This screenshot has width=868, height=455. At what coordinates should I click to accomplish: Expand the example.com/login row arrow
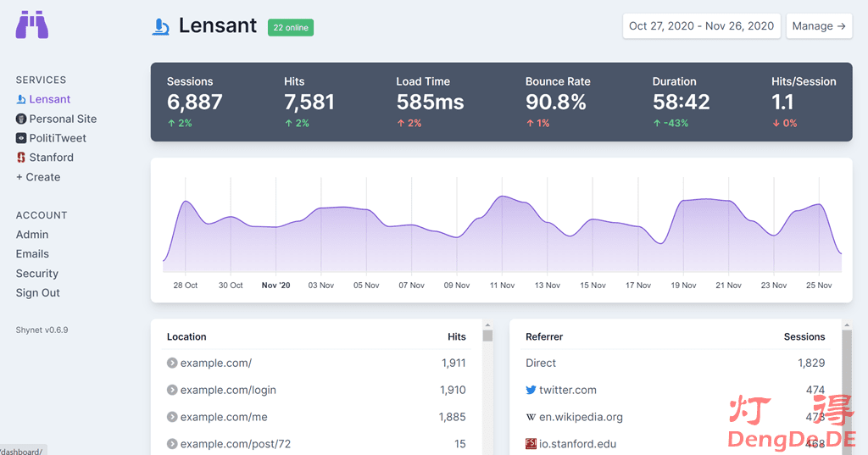click(172, 390)
